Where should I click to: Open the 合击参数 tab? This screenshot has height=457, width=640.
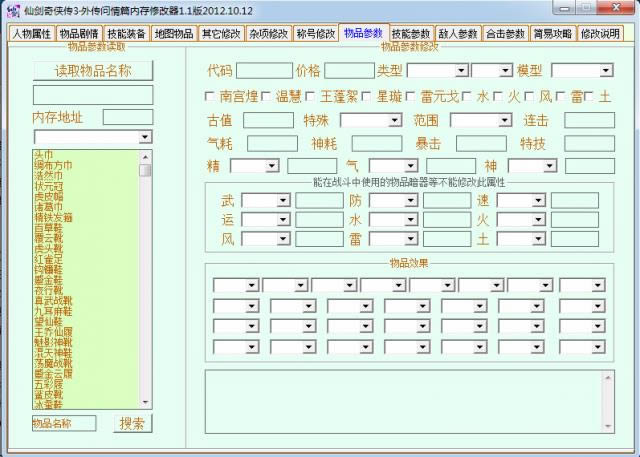coord(505,33)
